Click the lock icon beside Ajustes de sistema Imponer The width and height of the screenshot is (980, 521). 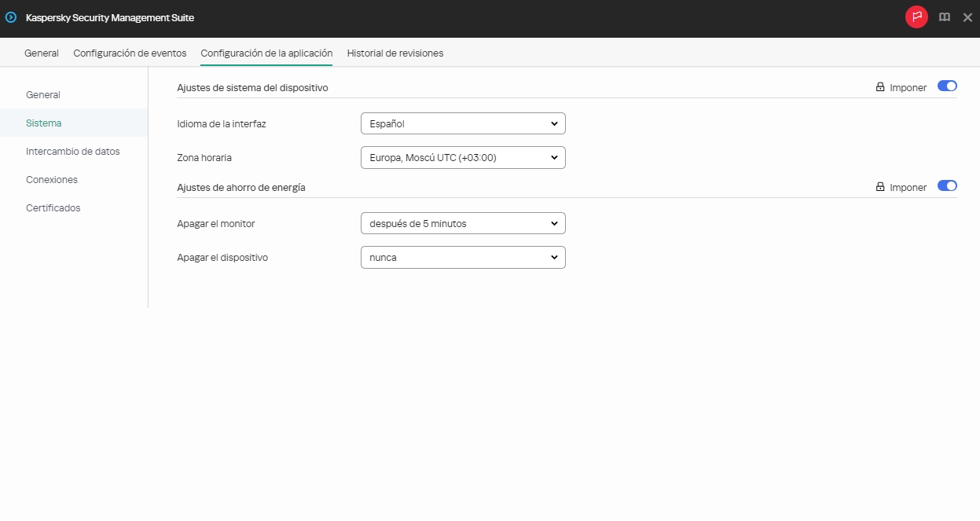(879, 86)
